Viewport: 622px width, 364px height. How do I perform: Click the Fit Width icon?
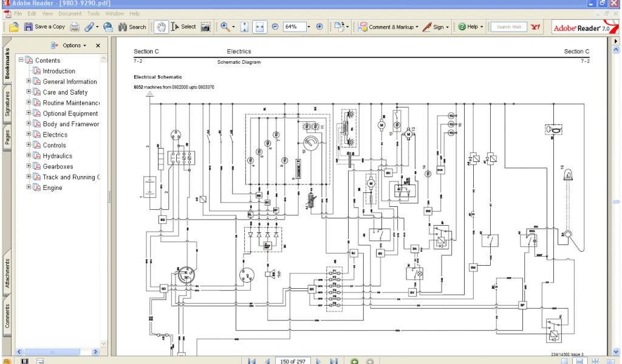[260, 27]
